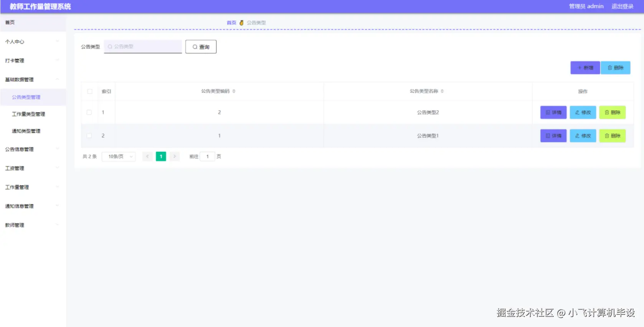The width and height of the screenshot is (644, 327).
Task: Click 删除 for 公告类型1 row
Action: coord(612,136)
